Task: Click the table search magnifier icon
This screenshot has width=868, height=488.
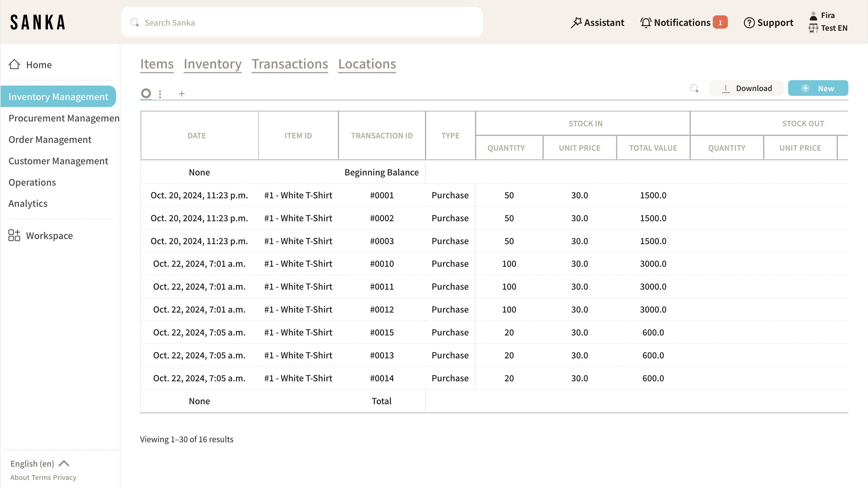Action: click(x=694, y=88)
